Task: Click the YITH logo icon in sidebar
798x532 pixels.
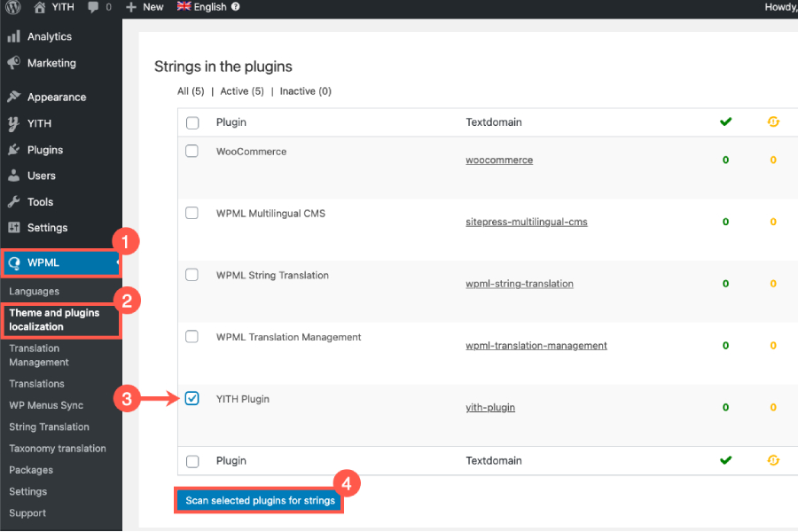Action: coord(13,123)
